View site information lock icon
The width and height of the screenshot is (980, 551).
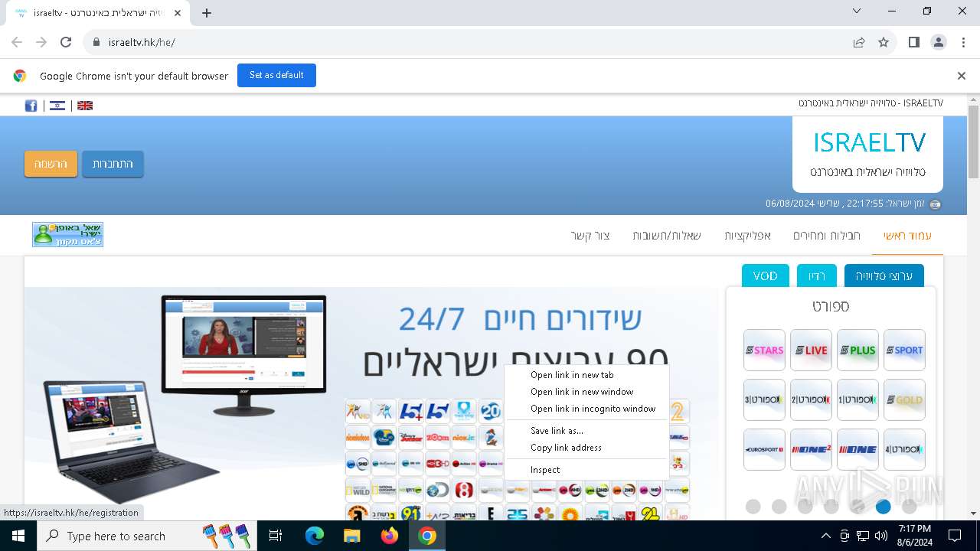[96, 42]
